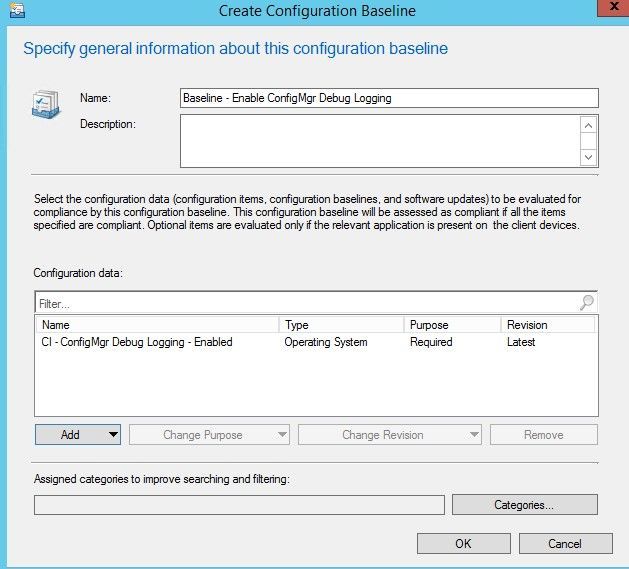Click the Cancel button
The width and height of the screenshot is (629, 569).
coord(566,543)
